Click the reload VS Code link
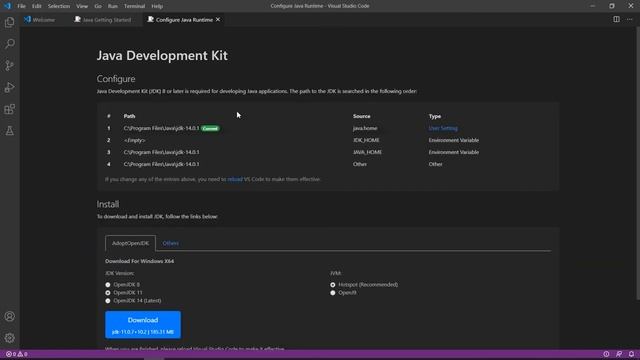Image resolution: width=640 pixels, height=360 pixels. [235, 179]
